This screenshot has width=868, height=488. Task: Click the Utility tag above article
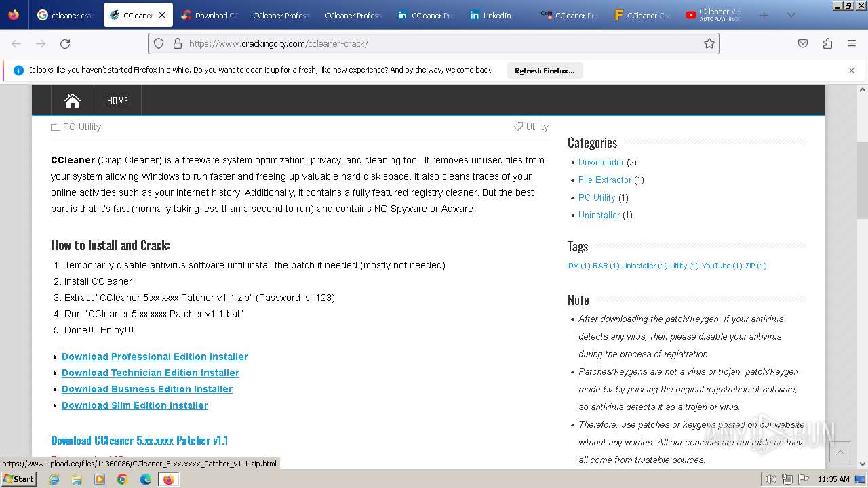coord(537,127)
